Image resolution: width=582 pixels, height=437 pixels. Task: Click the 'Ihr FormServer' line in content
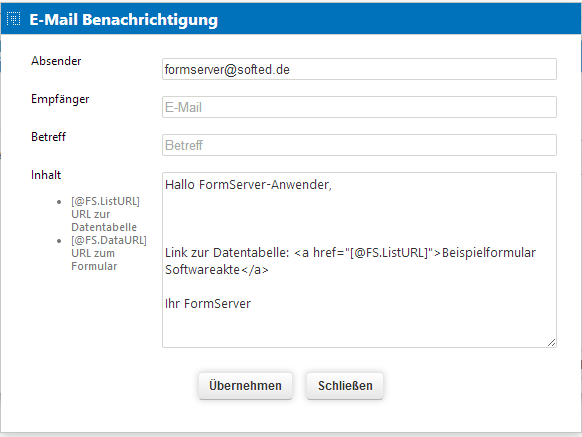[208, 304]
